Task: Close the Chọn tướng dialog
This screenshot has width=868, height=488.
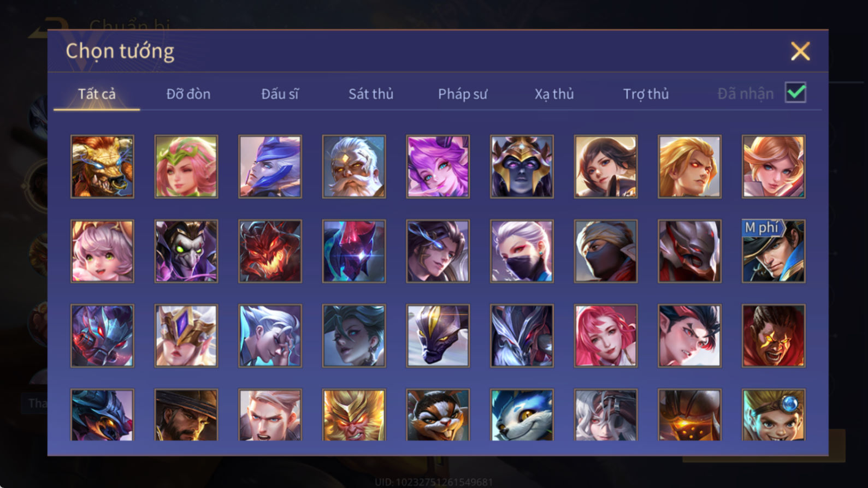Action: click(800, 51)
